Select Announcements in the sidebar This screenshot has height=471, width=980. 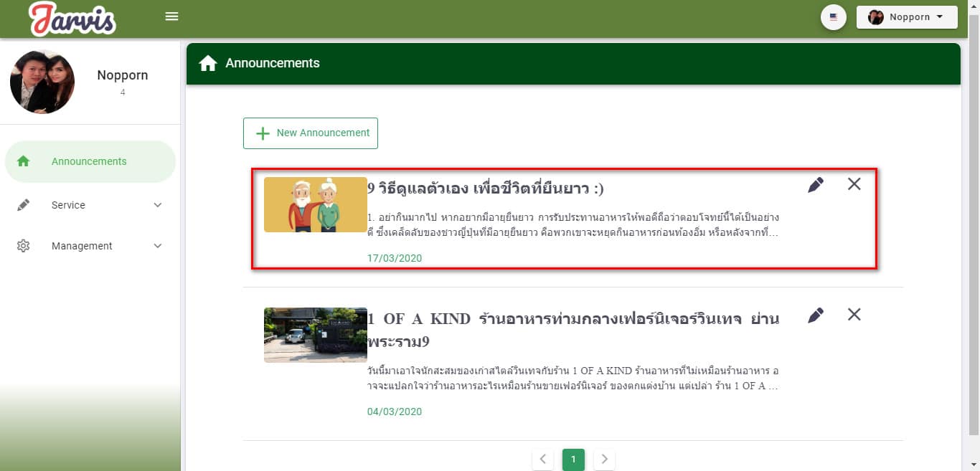pos(90,162)
